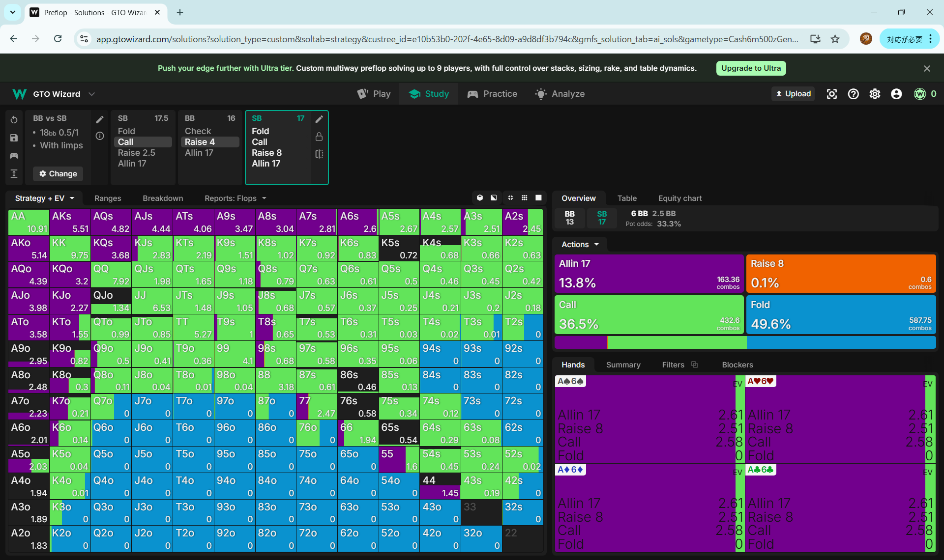Click the Upgrade to Ultra button
944x560 pixels.
click(751, 68)
